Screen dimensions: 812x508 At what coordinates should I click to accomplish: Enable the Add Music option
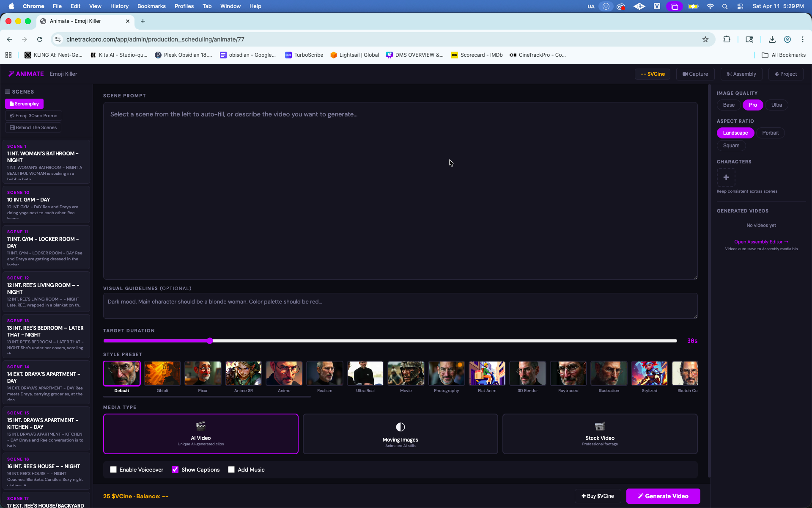[x=231, y=469]
